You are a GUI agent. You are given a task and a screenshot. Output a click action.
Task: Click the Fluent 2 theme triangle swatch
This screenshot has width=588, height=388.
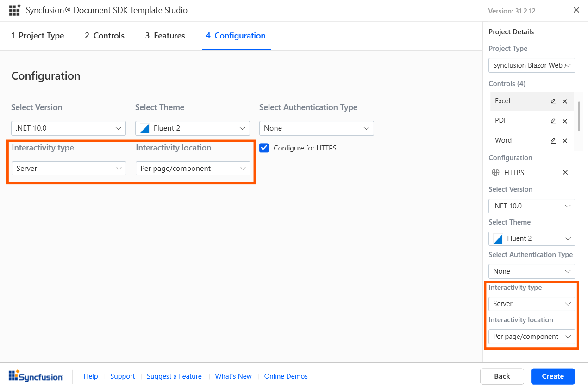pos(144,128)
